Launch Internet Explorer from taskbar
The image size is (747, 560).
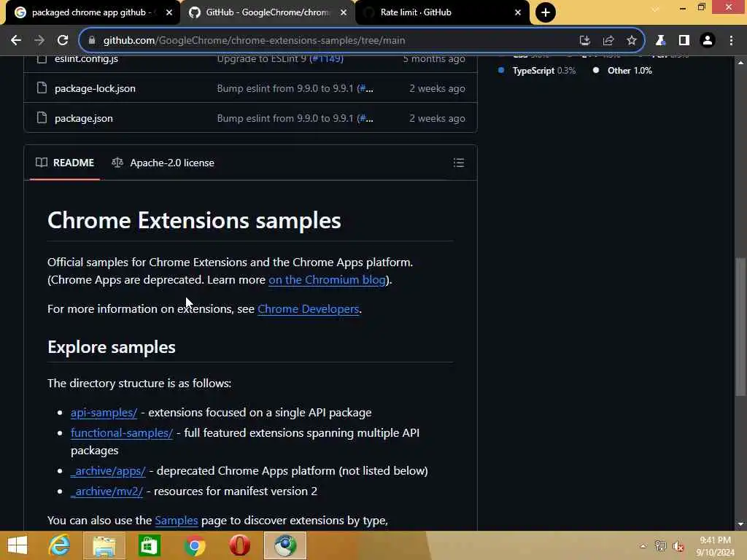point(60,545)
